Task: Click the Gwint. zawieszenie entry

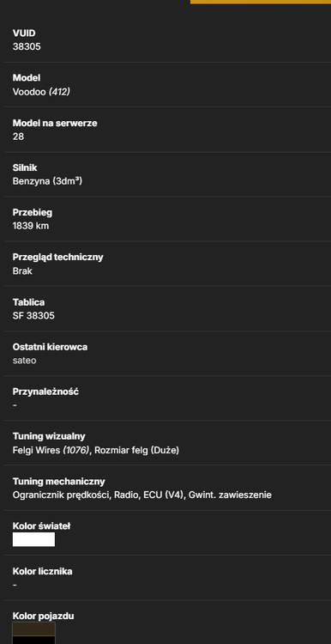Action: 230,495
